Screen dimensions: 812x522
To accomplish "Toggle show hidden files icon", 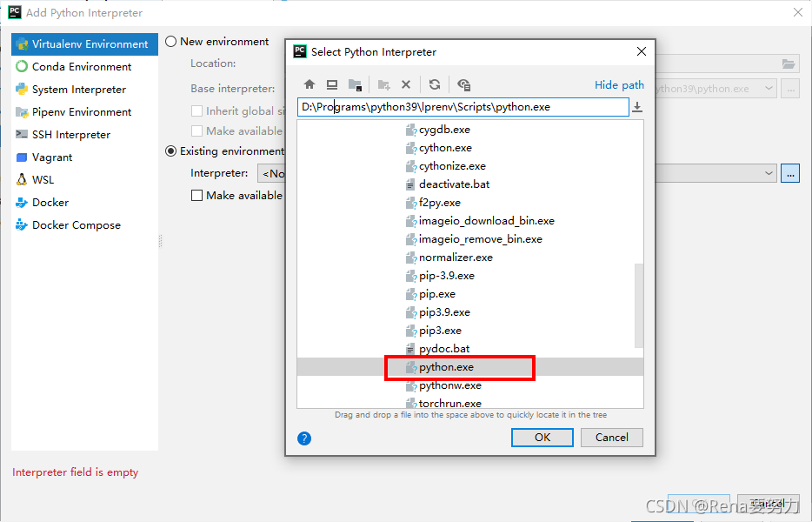I will [463, 84].
